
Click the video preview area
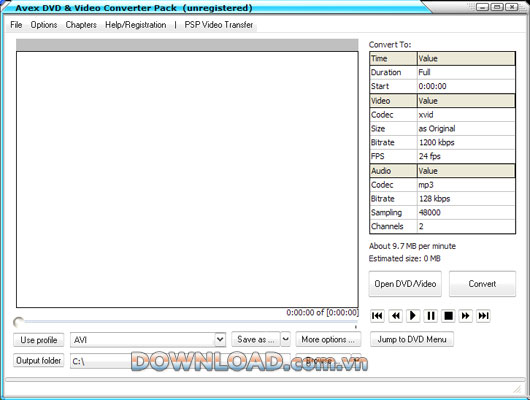(187, 180)
